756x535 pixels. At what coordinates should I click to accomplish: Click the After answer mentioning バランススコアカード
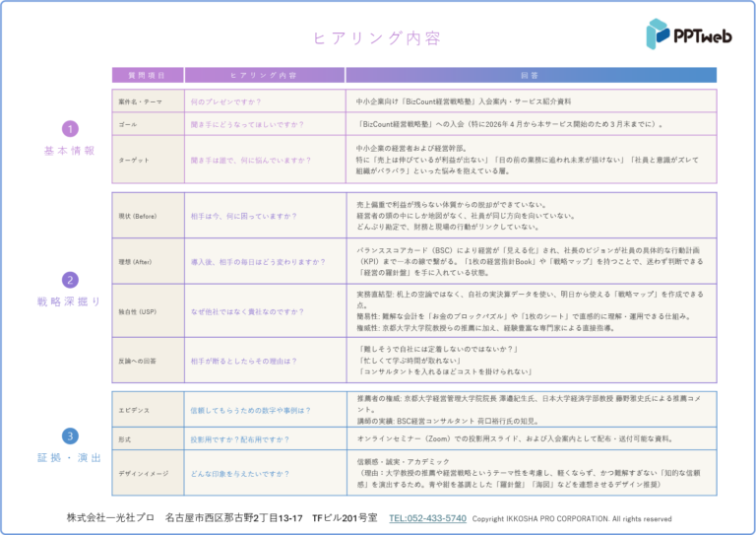click(530, 261)
